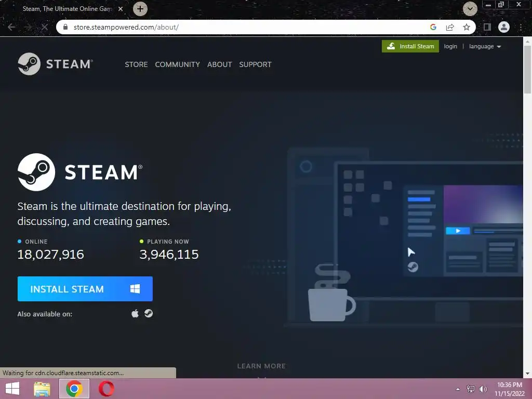Select the Apple macOS download icon
The height and width of the screenshot is (399, 532).
(x=135, y=313)
